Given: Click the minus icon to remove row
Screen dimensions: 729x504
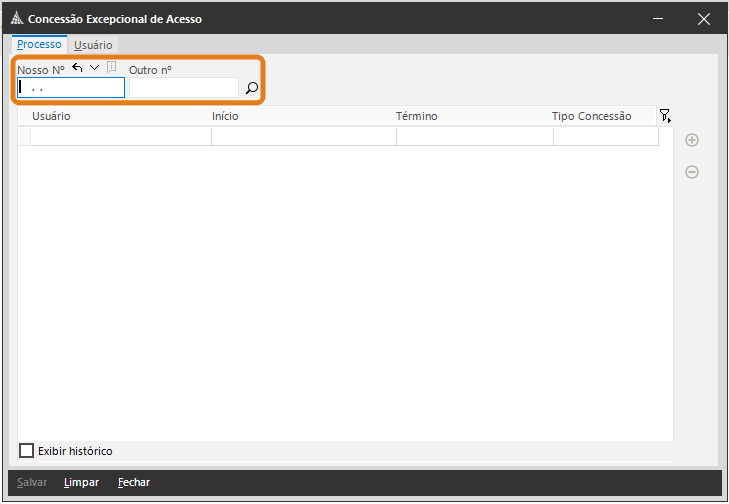Looking at the screenshot, I should (x=691, y=172).
